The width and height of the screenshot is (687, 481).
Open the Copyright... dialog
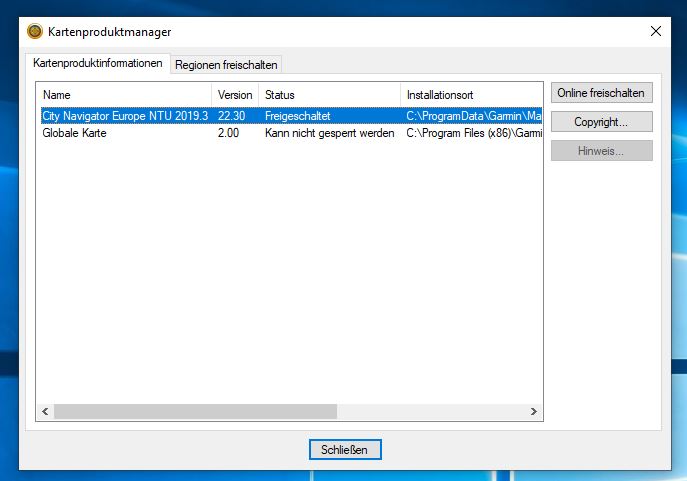(601, 122)
